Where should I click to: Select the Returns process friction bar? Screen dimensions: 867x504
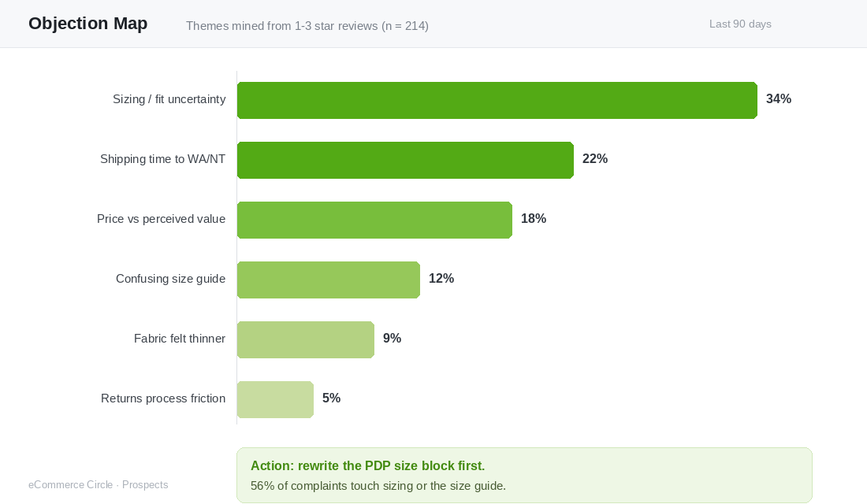tap(275, 399)
